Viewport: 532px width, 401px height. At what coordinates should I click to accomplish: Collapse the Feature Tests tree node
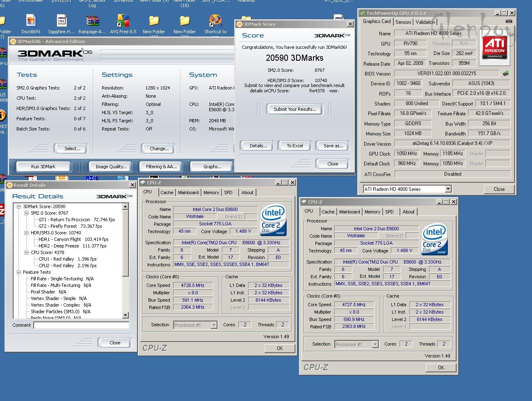[x=19, y=273]
